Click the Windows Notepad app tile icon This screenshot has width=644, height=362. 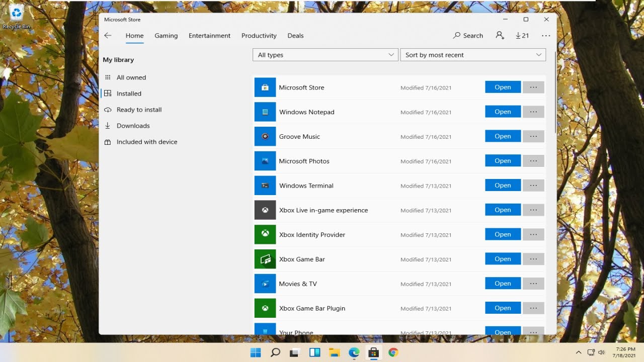(x=265, y=112)
